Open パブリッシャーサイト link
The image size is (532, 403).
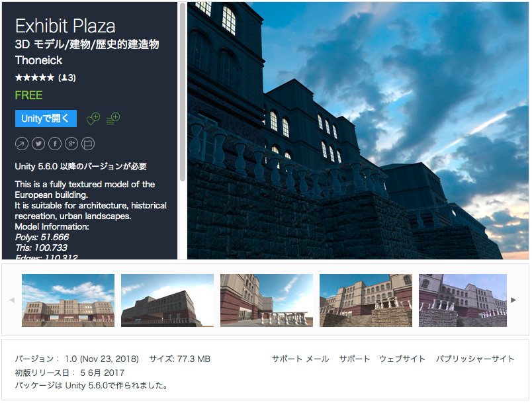(x=475, y=359)
